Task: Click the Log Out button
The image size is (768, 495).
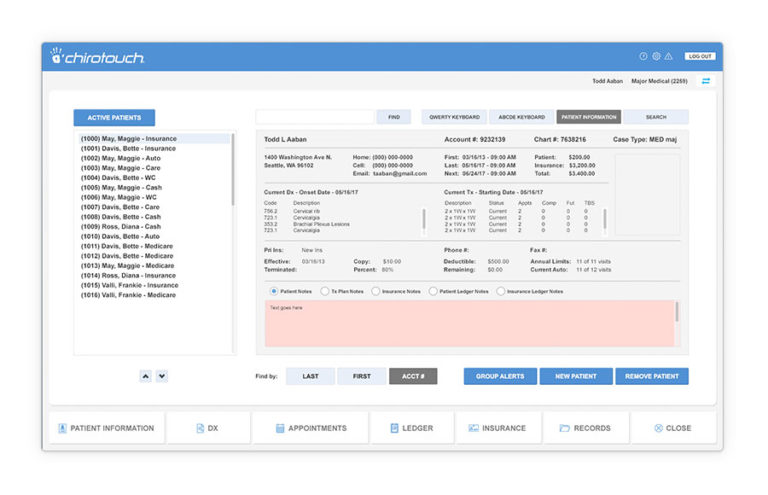Action: [x=699, y=57]
